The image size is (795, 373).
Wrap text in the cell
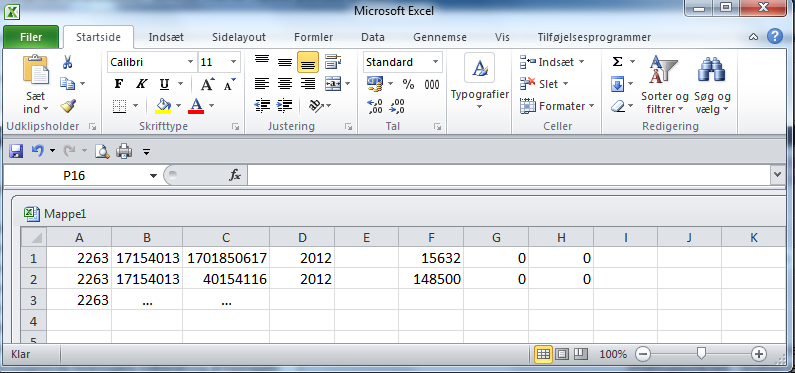(333, 62)
